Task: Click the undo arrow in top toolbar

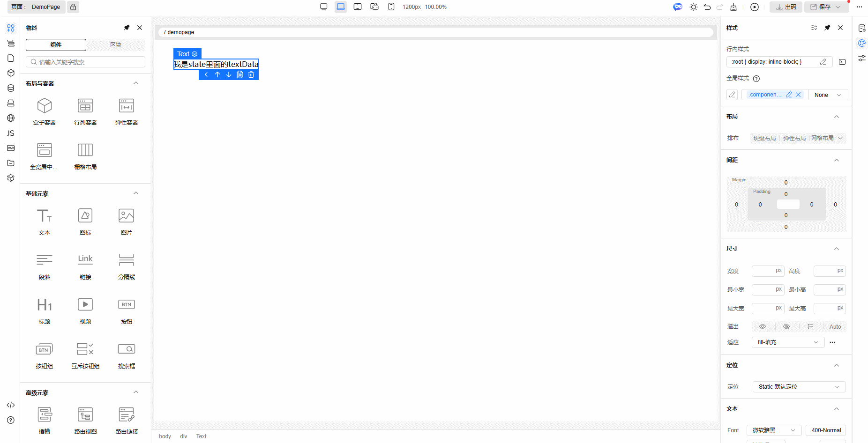Action: tap(707, 7)
